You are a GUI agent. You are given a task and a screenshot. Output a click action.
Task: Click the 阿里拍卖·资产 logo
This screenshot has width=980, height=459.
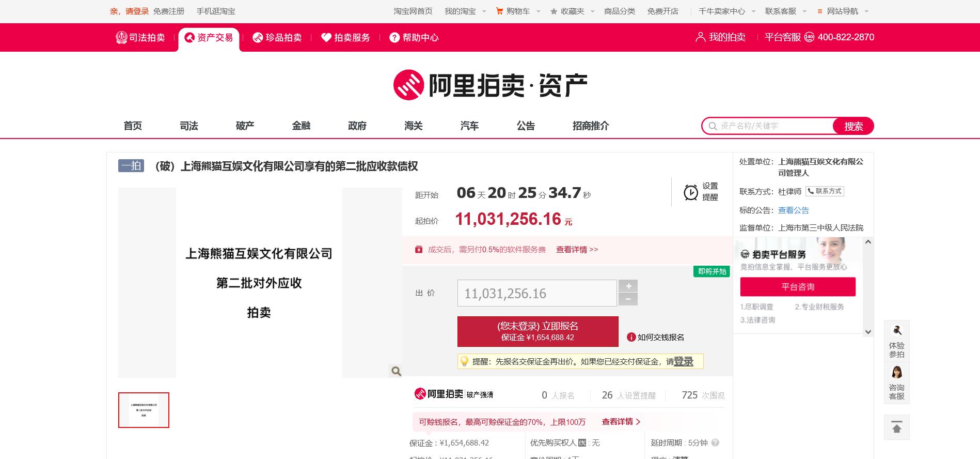[490, 85]
